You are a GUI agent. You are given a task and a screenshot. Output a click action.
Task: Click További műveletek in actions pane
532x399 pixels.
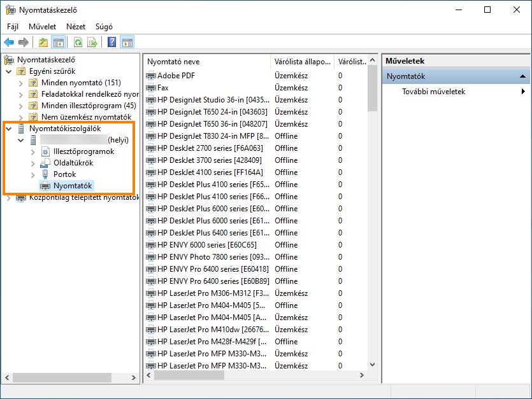[434, 92]
